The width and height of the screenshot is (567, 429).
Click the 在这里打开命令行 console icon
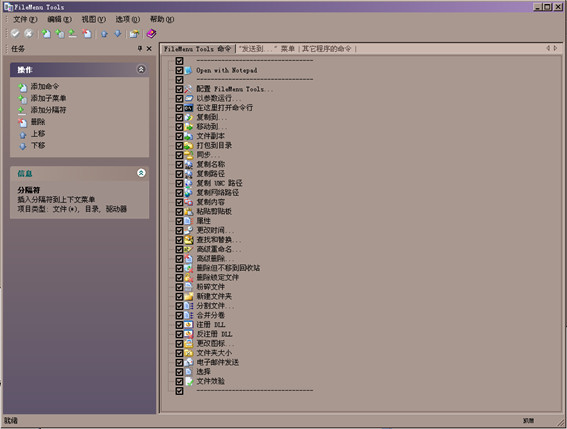[188, 108]
